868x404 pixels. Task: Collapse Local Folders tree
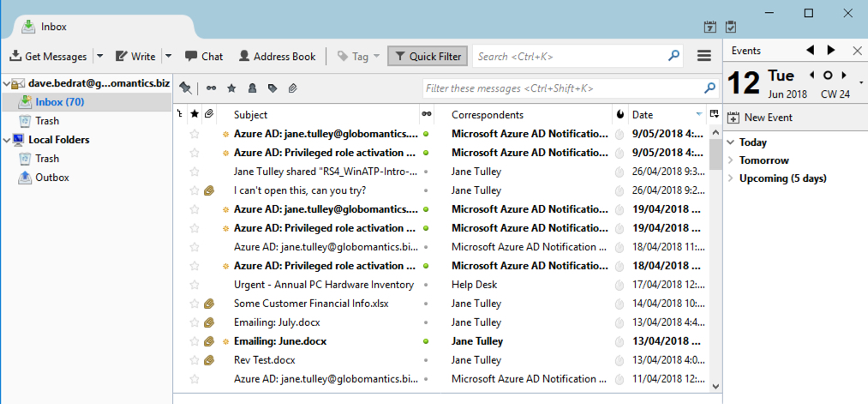pyautogui.click(x=6, y=140)
